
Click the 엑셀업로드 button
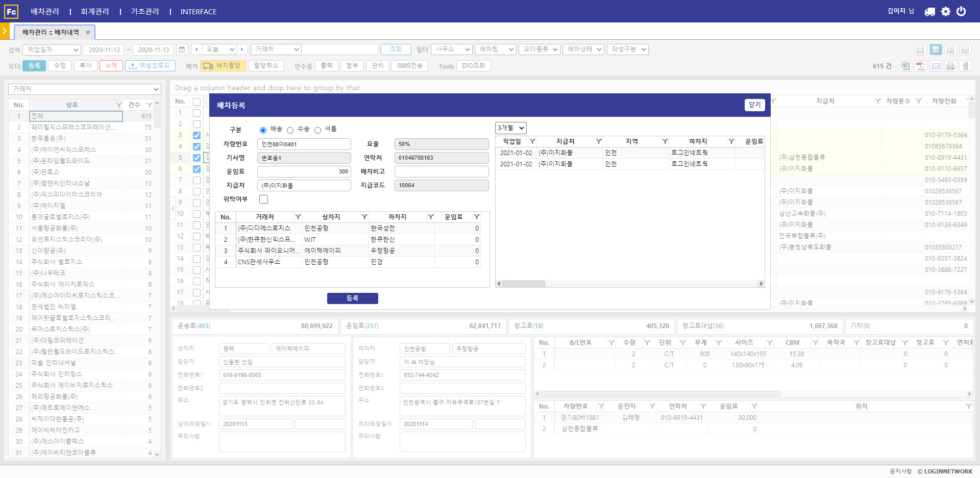click(x=151, y=66)
